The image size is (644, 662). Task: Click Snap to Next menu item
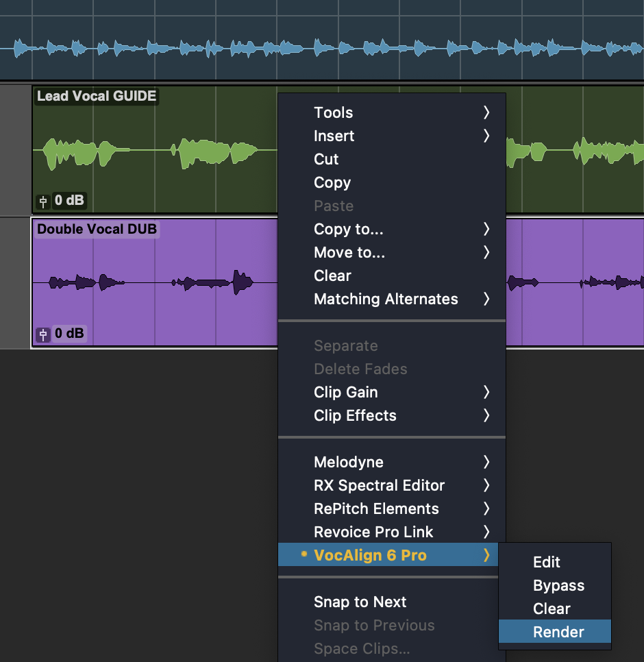pos(360,602)
